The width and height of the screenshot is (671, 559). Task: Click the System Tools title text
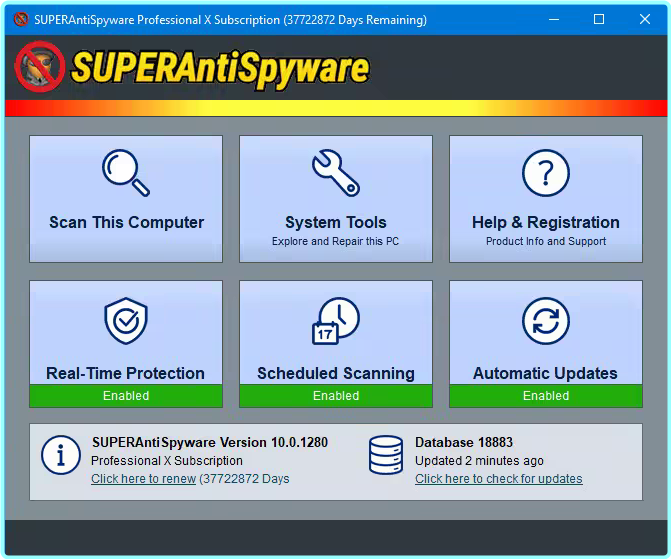pyautogui.click(x=335, y=222)
